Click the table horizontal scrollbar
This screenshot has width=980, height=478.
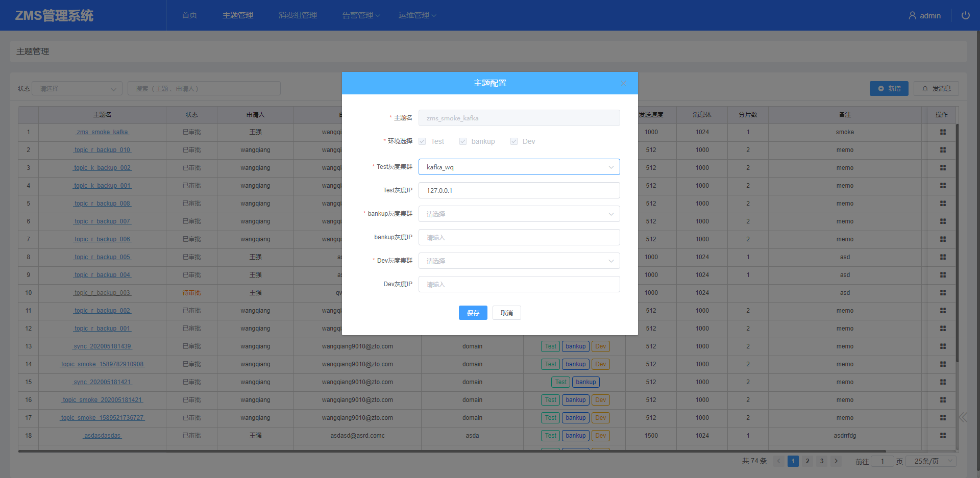452,451
